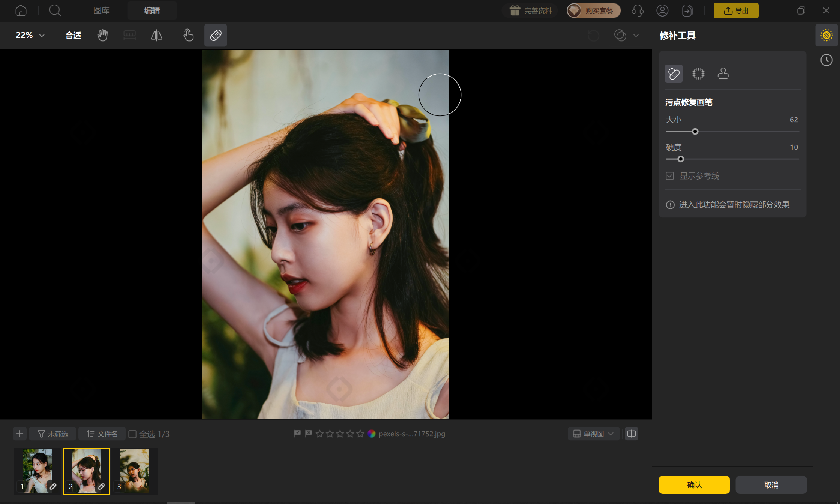Open customer support headset icon
Image resolution: width=840 pixels, height=504 pixels.
pos(637,10)
